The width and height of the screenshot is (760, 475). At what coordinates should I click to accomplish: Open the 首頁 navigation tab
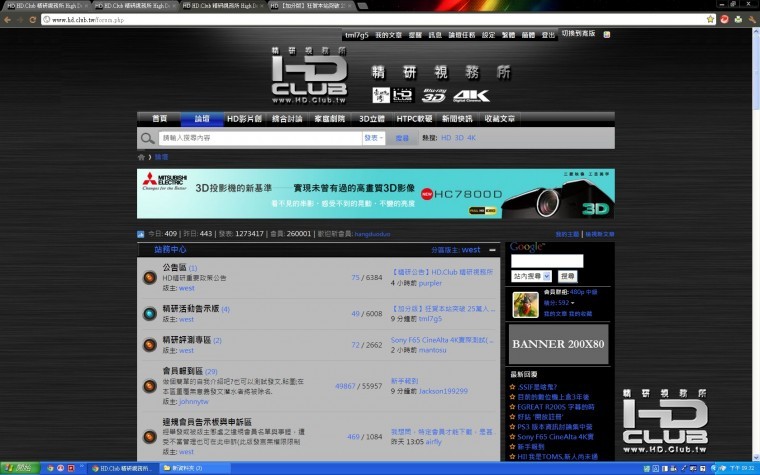pos(159,119)
